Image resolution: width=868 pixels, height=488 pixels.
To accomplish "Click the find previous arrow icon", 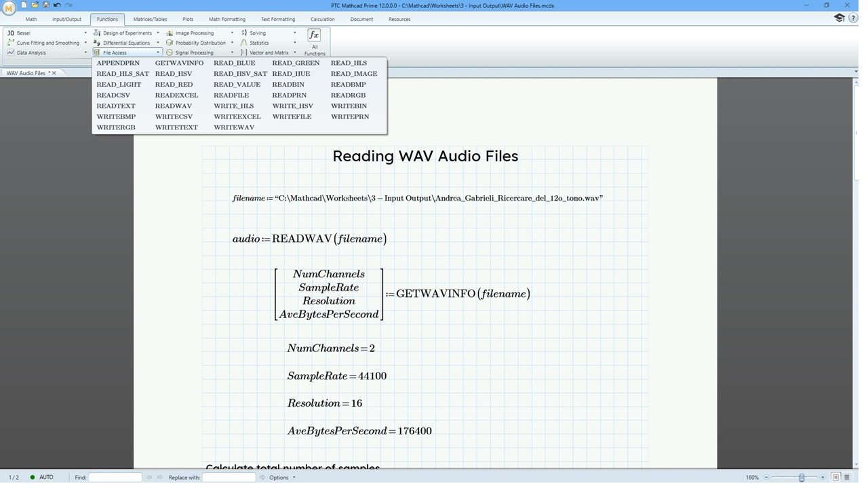I will coord(149,477).
